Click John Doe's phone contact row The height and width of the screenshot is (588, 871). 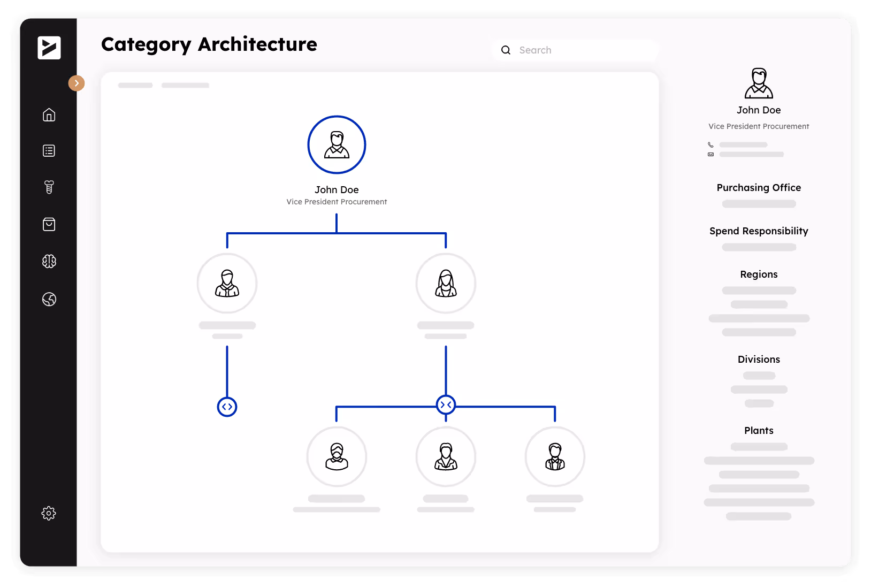click(x=744, y=144)
